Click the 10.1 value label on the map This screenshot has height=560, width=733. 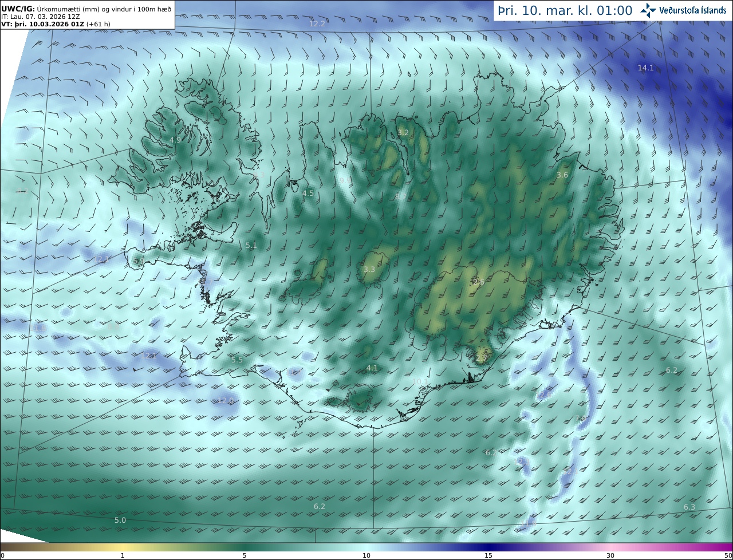click(x=420, y=381)
